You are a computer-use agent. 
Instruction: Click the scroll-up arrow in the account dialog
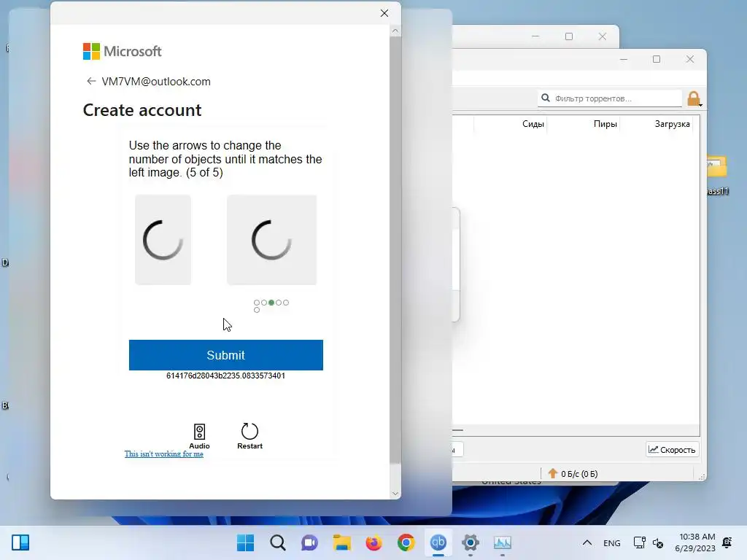(x=395, y=31)
